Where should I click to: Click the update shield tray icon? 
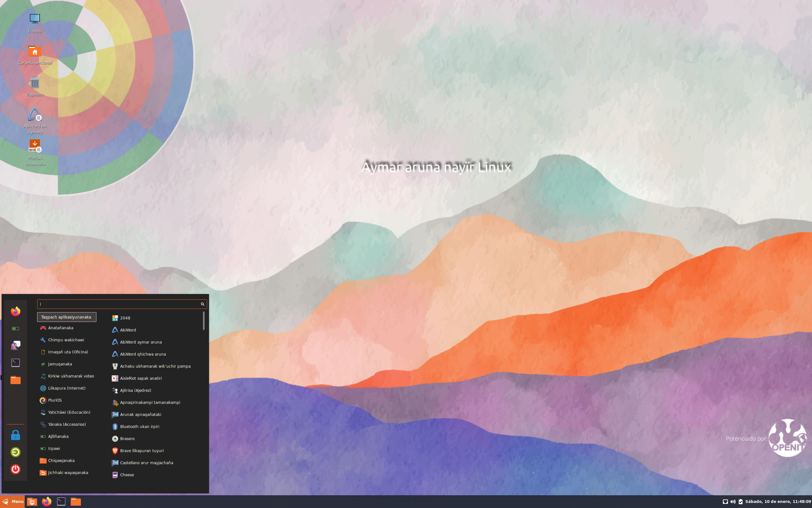[741, 502]
